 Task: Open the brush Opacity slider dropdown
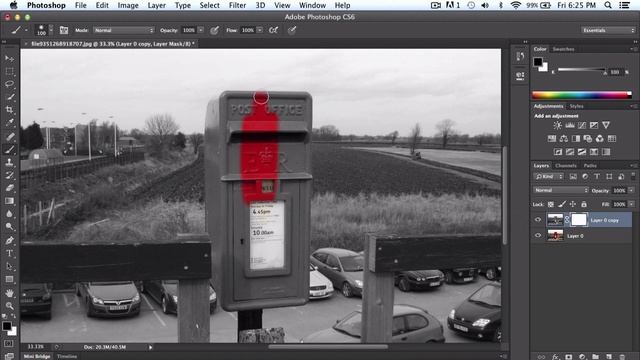coord(201,30)
